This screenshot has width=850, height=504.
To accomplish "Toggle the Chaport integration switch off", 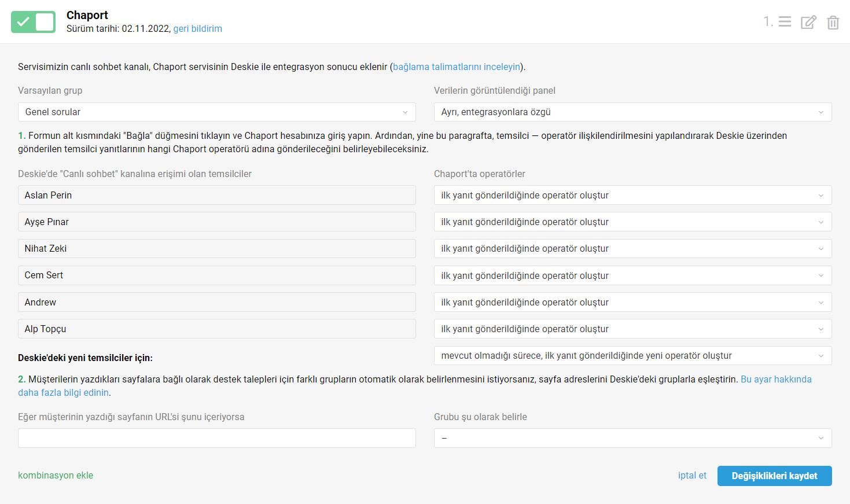I will click(33, 22).
